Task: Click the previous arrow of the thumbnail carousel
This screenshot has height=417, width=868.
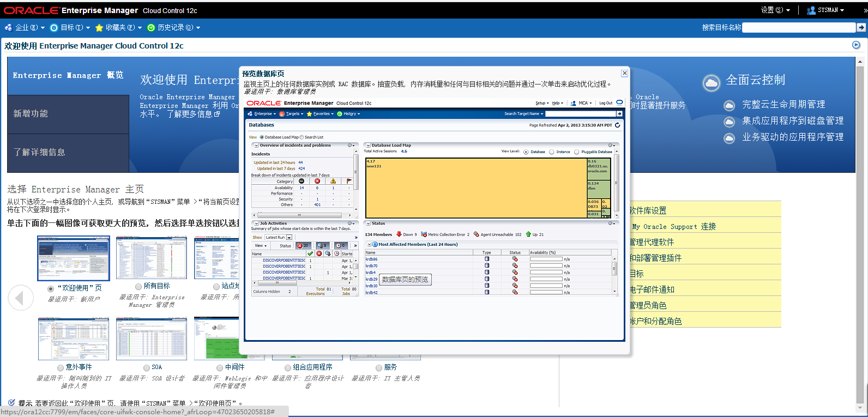Action: 21,298
